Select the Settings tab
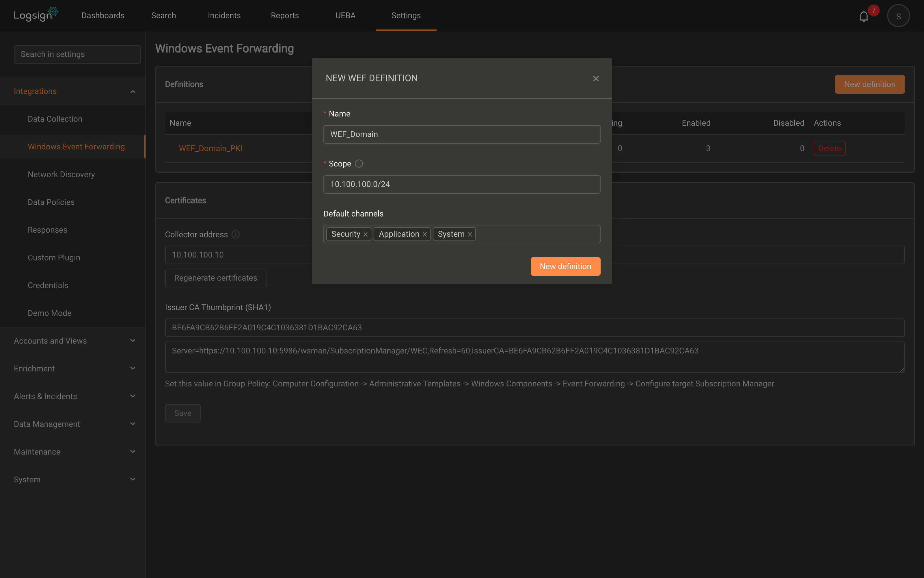The image size is (924, 578). 406,16
